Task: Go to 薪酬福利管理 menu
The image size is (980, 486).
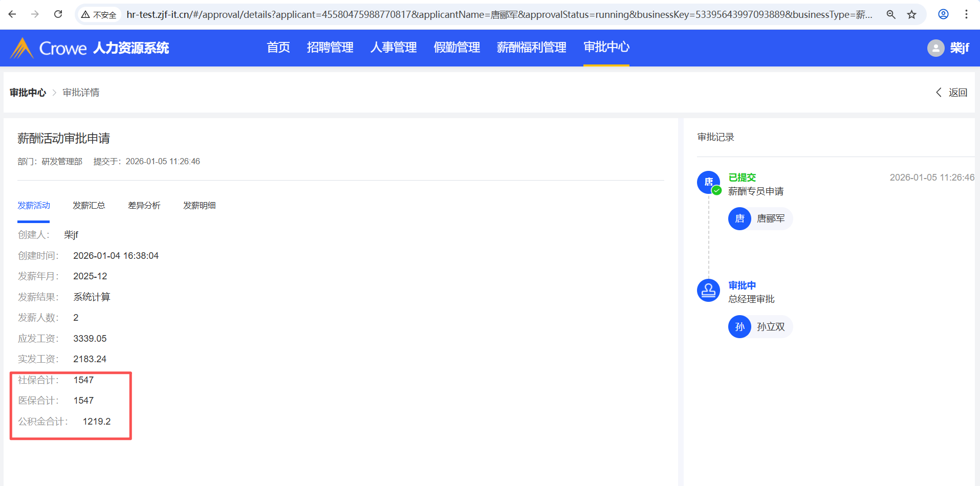Action: coord(531,48)
